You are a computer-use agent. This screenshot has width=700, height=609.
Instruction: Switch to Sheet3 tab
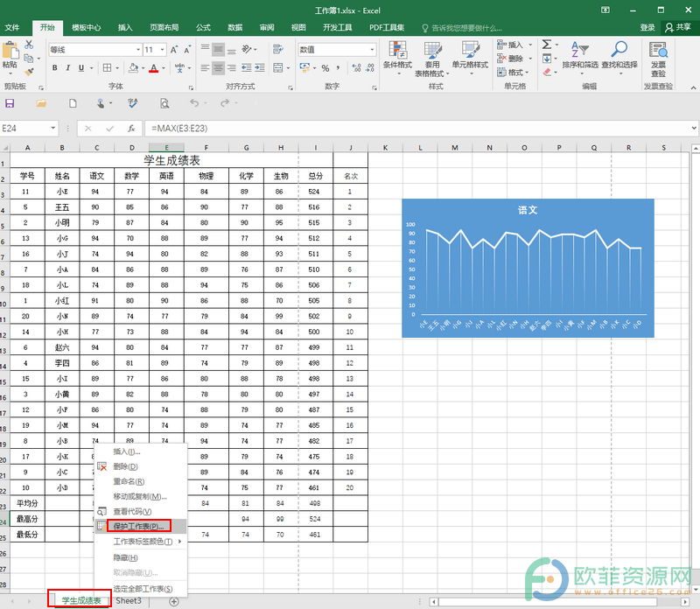(129, 601)
